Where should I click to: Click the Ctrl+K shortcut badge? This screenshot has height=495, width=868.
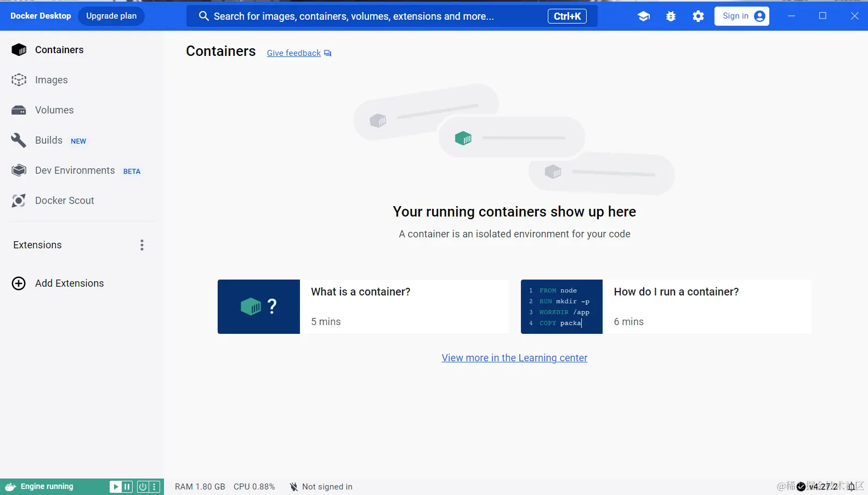[x=567, y=16]
